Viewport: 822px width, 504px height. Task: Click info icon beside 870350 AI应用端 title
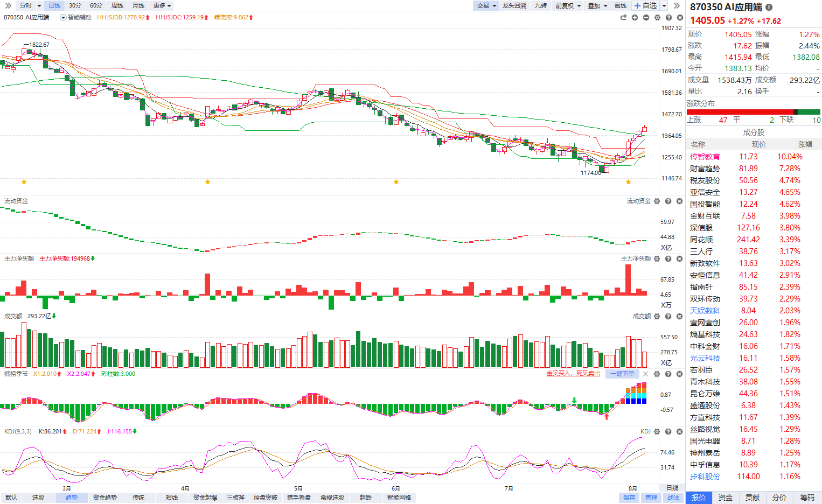click(769, 8)
